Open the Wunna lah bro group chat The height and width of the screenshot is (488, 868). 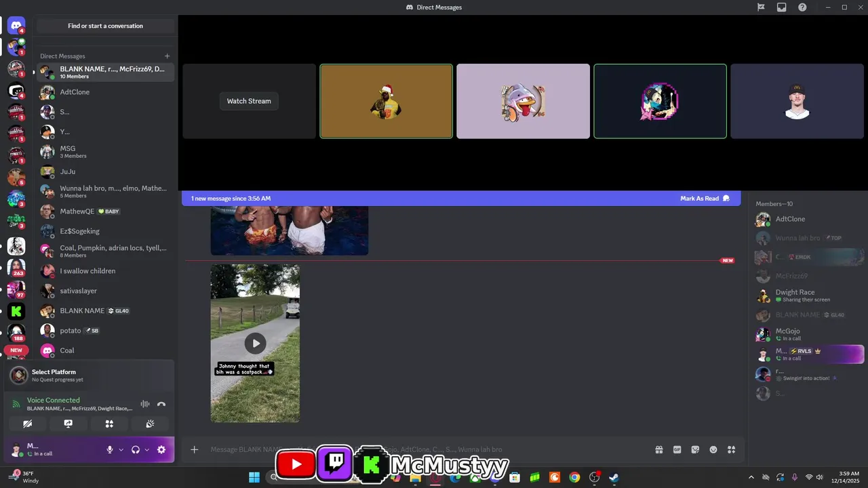[x=105, y=191]
